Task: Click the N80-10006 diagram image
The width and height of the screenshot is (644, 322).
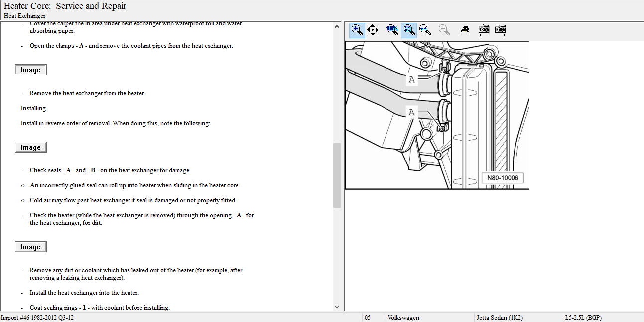Action: (x=437, y=115)
